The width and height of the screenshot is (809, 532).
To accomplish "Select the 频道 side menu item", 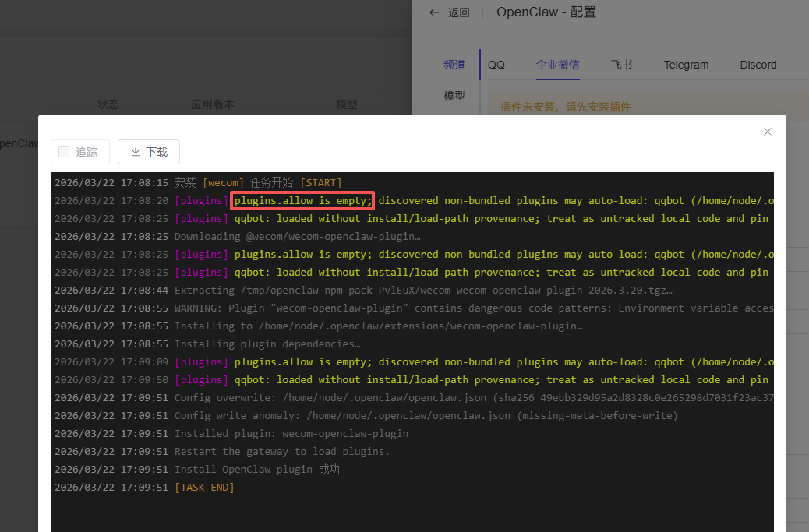I will [454, 65].
